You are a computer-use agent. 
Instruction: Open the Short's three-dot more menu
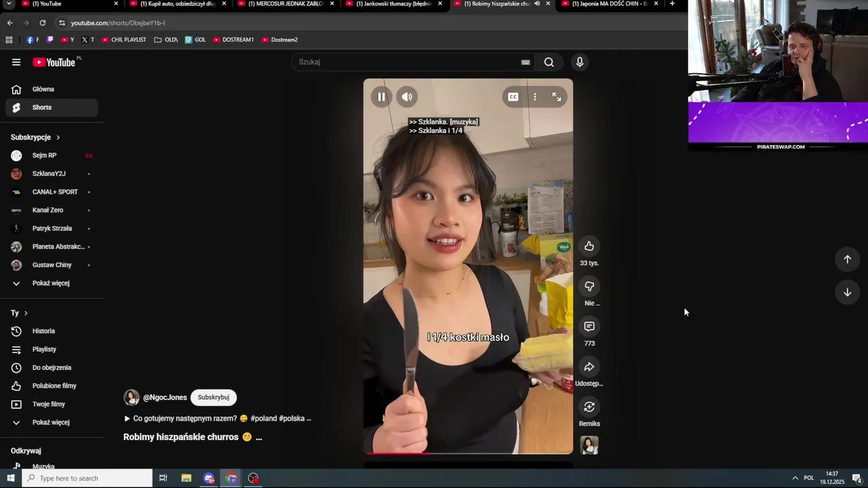pyautogui.click(x=535, y=97)
